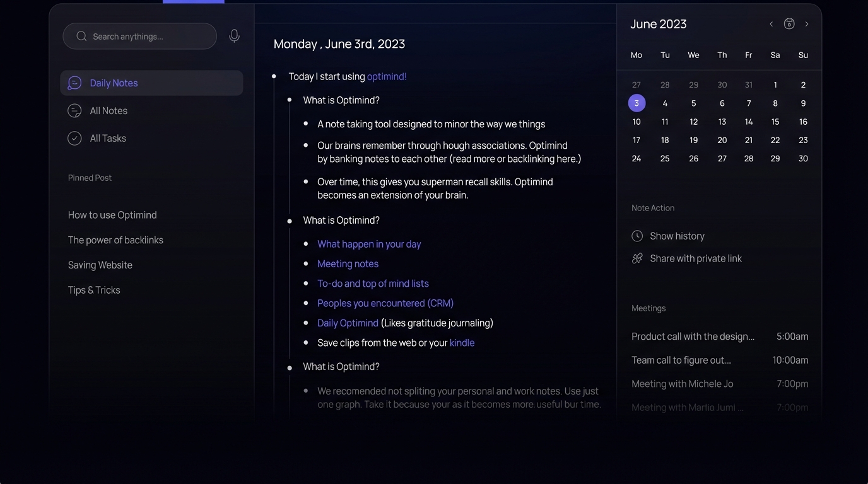Focus the Search anythings input field

[x=148, y=37]
